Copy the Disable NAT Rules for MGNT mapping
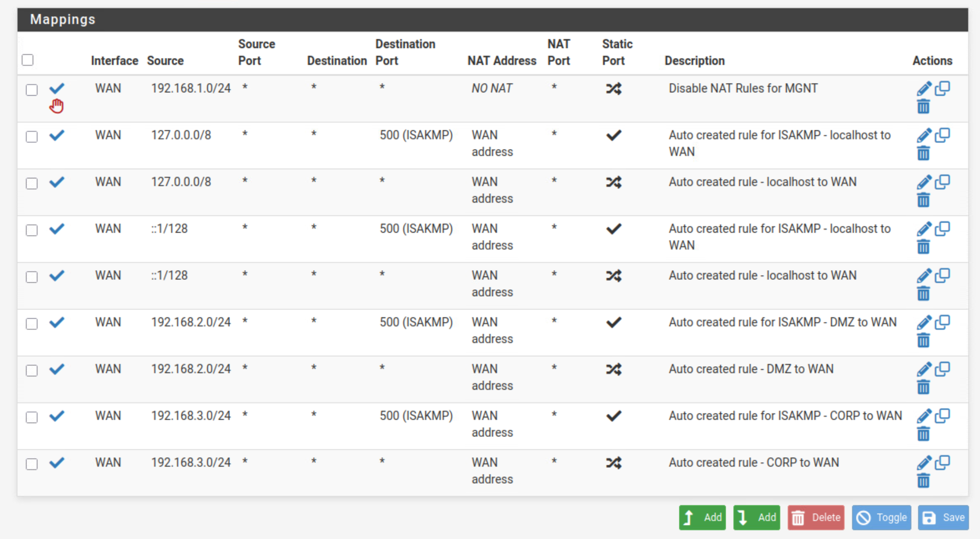This screenshot has width=980, height=539. coord(942,89)
